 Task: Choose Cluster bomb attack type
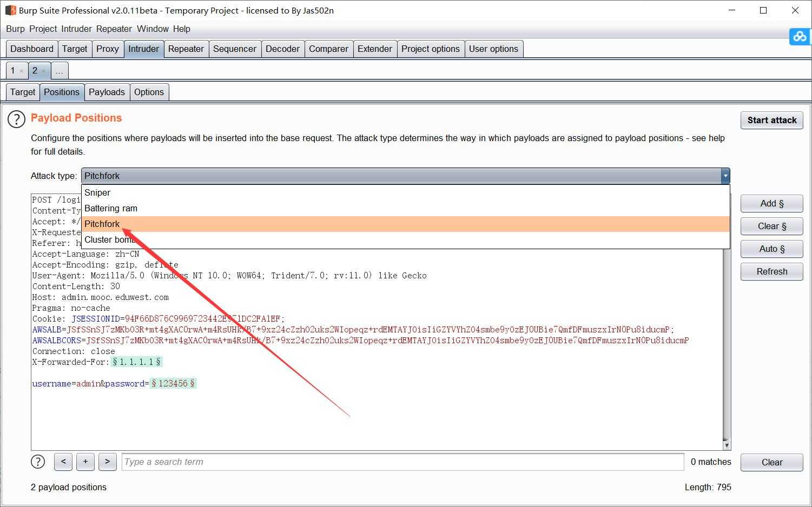click(x=405, y=240)
